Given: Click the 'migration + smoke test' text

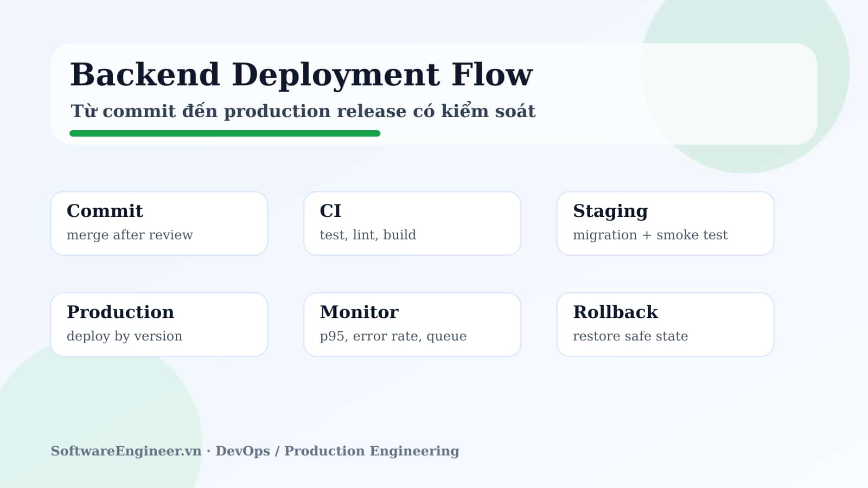Looking at the screenshot, I should tap(650, 235).
